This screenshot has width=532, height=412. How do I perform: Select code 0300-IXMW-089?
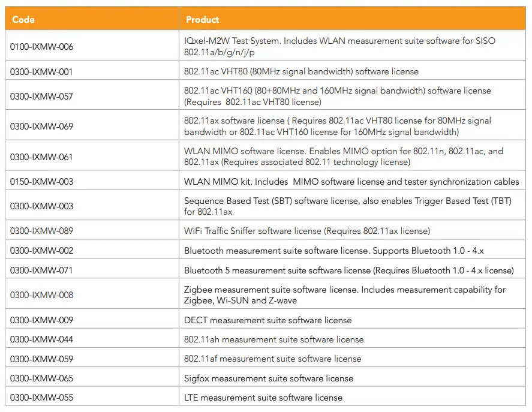point(41,231)
